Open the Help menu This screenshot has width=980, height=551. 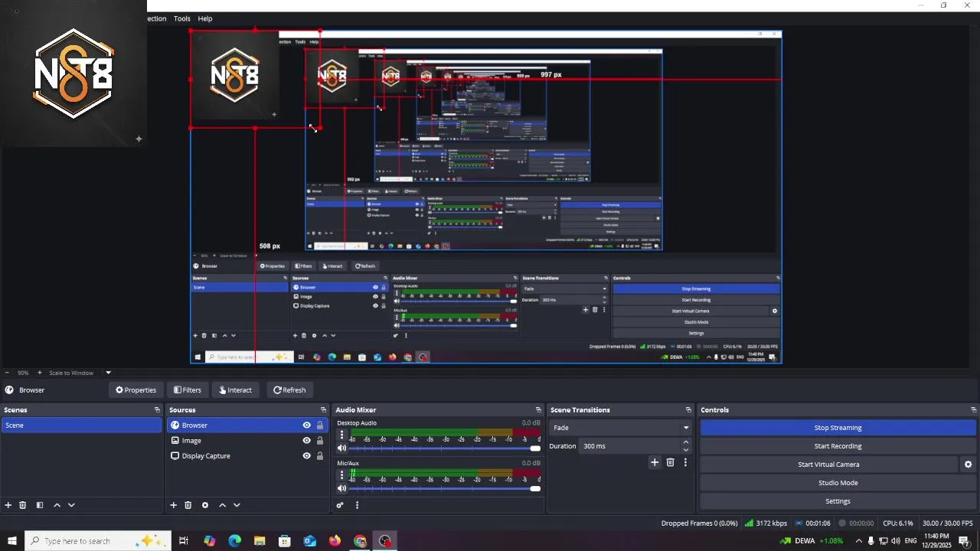205,18
